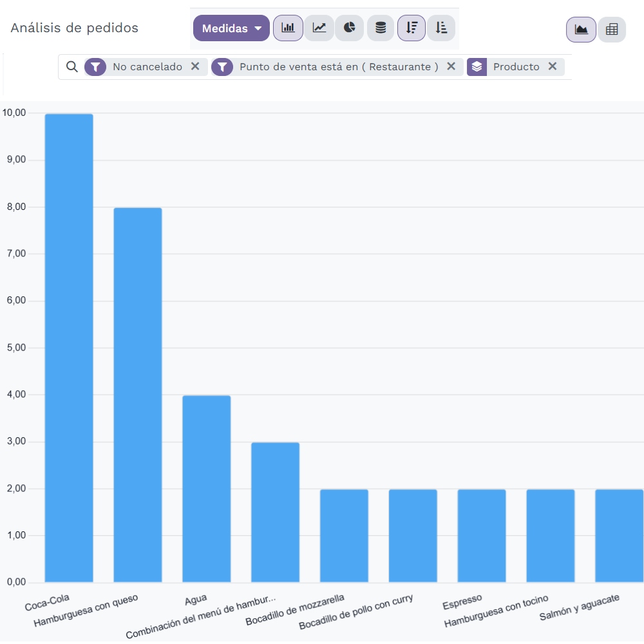The width and height of the screenshot is (644, 644).
Task: Switch to graph view
Action: (x=581, y=30)
